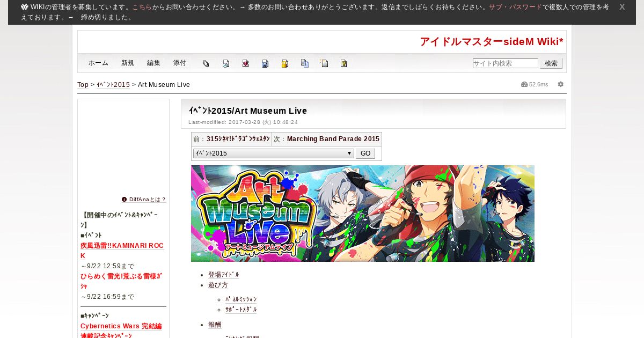Click the page list icon in toolbar
Screen dimensions: 644x338
click(x=206, y=63)
